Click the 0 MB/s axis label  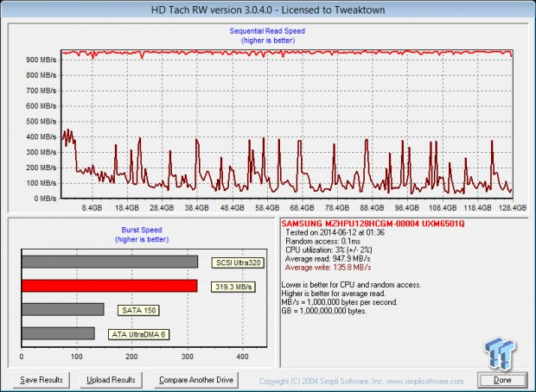[x=45, y=199]
